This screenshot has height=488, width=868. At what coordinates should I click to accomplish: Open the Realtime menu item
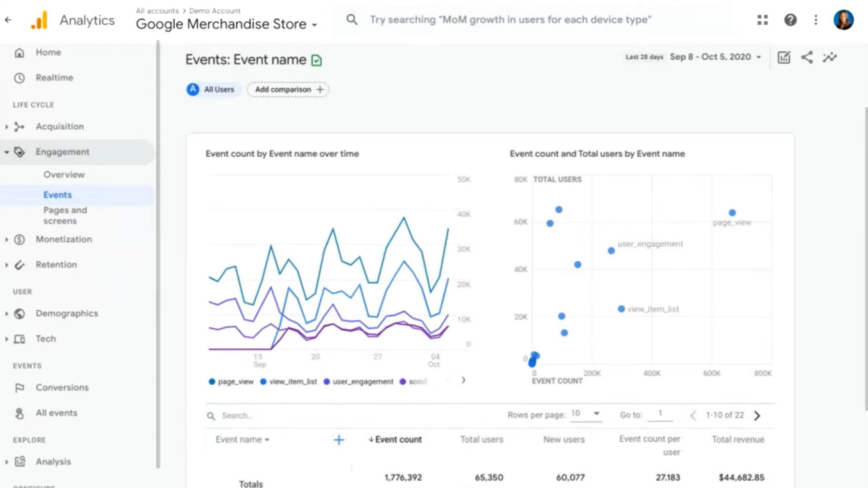[x=55, y=78]
